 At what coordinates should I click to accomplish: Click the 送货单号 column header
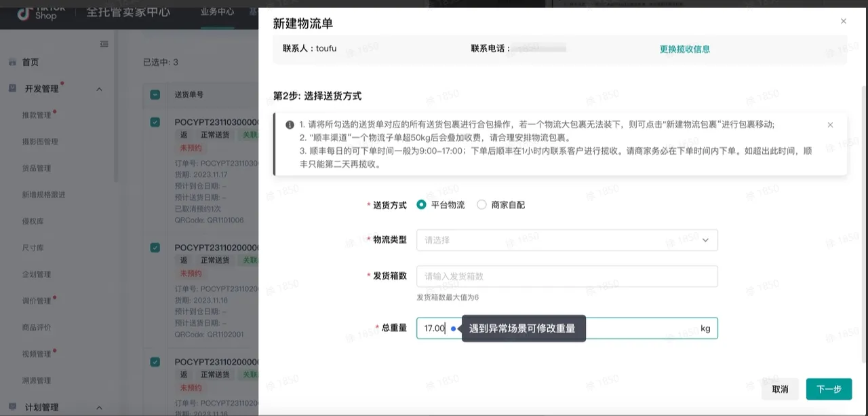pyautogui.click(x=189, y=95)
